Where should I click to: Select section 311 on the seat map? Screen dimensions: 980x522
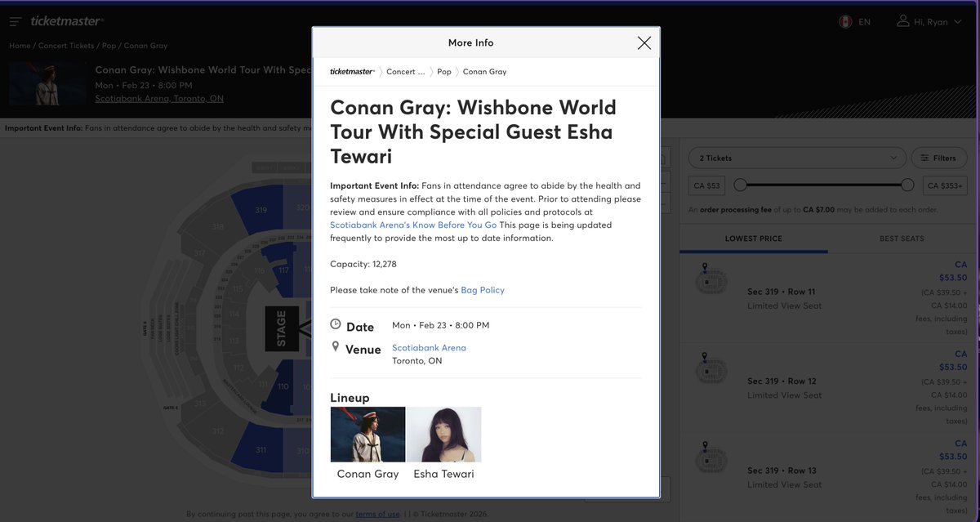(260, 449)
